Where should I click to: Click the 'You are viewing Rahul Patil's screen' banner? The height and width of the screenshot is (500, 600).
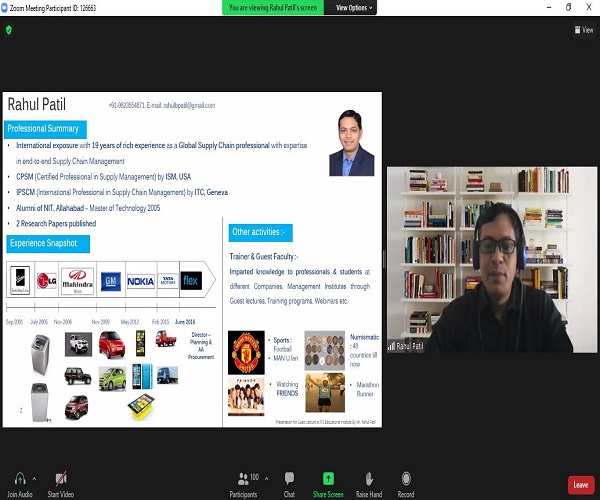pyautogui.click(x=273, y=8)
